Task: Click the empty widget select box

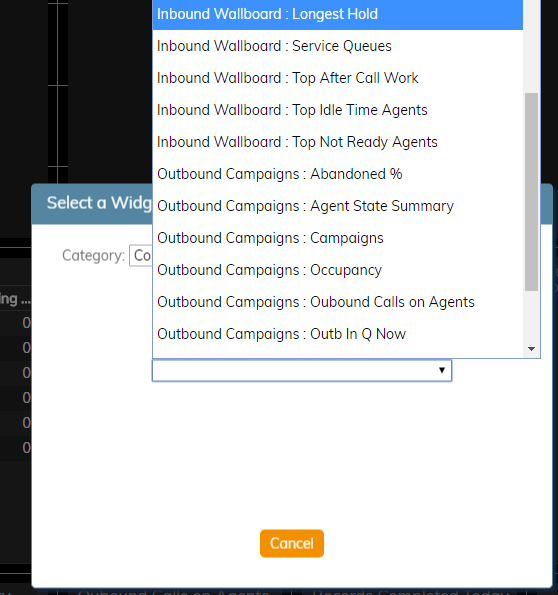Action: pyautogui.click(x=302, y=370)
